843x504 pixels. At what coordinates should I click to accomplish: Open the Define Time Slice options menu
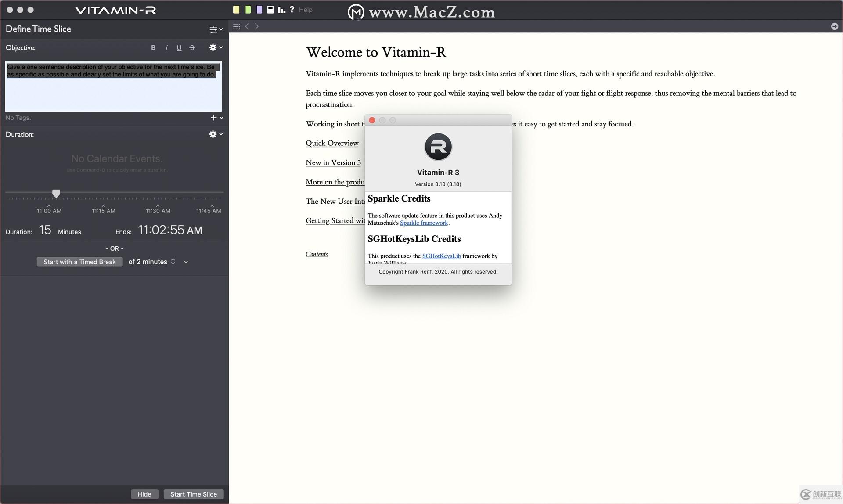click(216, 29)
